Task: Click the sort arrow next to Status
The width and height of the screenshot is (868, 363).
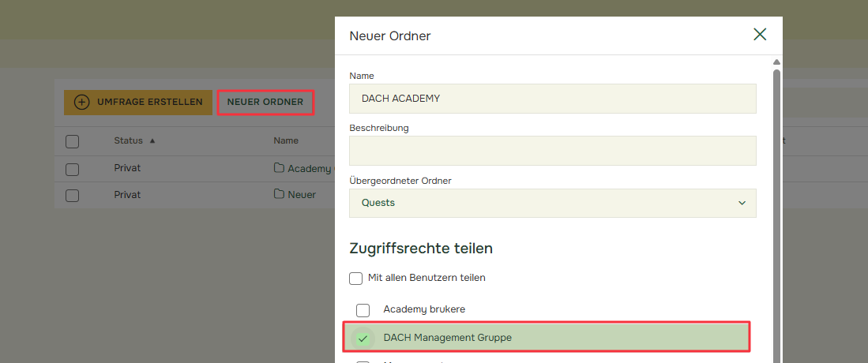Action: click(x=152, y=140)
